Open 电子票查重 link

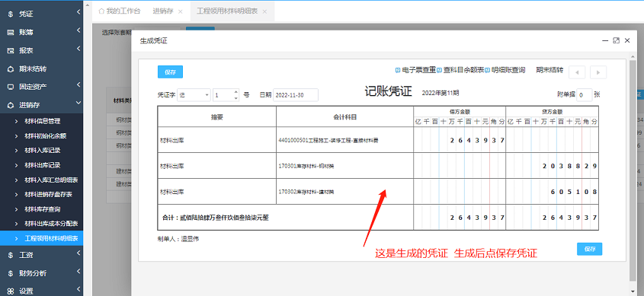click(x=418, y=70)
